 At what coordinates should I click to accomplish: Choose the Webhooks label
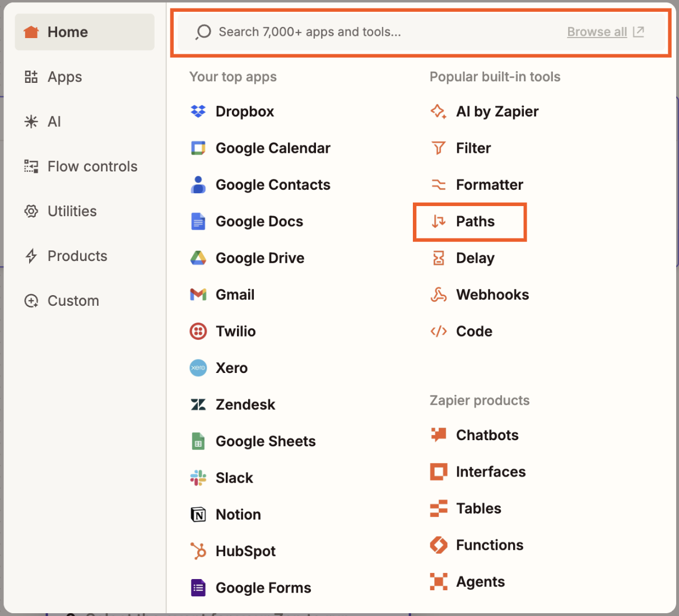pos(492,295)
